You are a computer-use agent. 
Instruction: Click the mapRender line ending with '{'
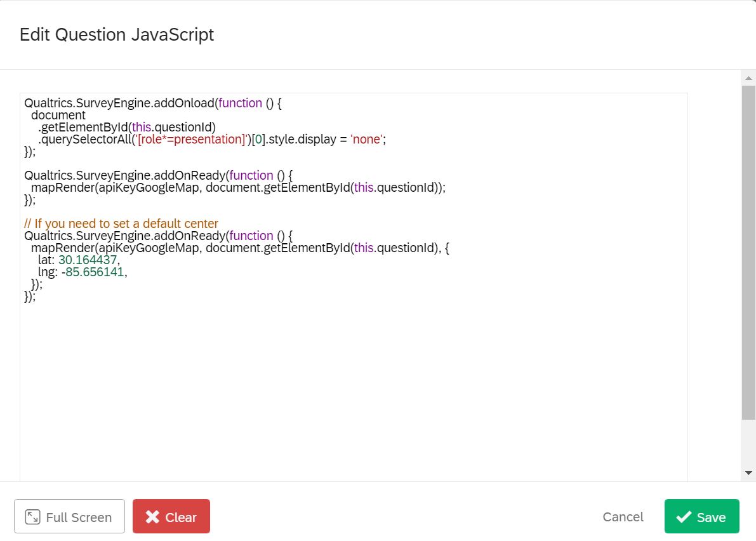point(240,248)
